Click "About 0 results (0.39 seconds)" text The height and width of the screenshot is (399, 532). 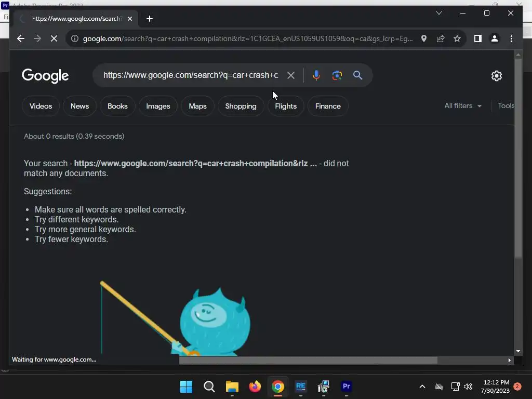(74, 137)
